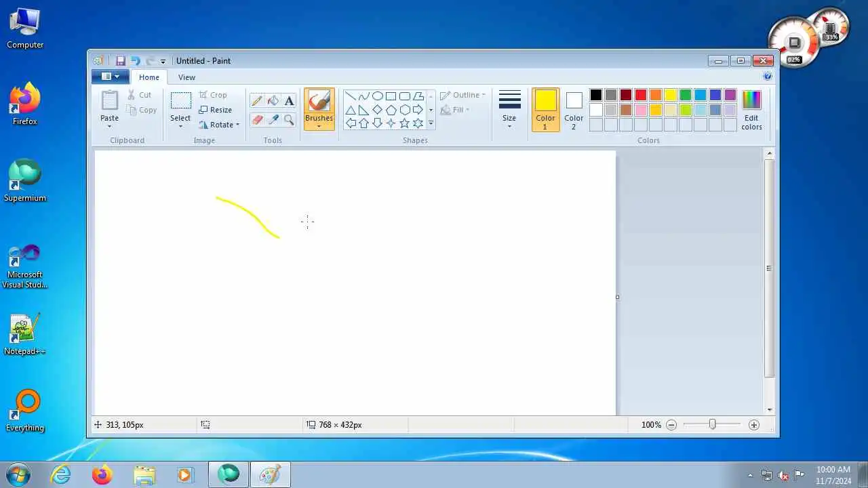868x488 pixels.
Task: Select the Magnifier tool
Action: point(289,120)
